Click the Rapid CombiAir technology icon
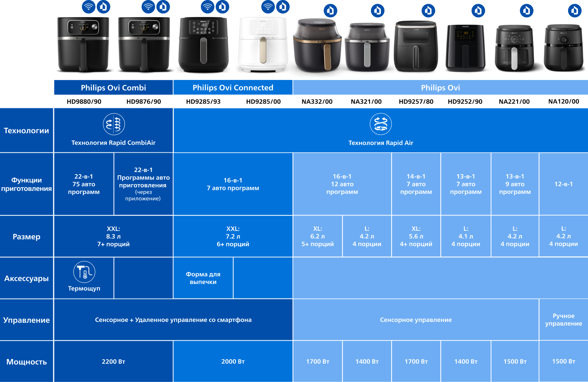Image resolution: width=588 pixels, height=382 pixels. (x=114, y=124)
